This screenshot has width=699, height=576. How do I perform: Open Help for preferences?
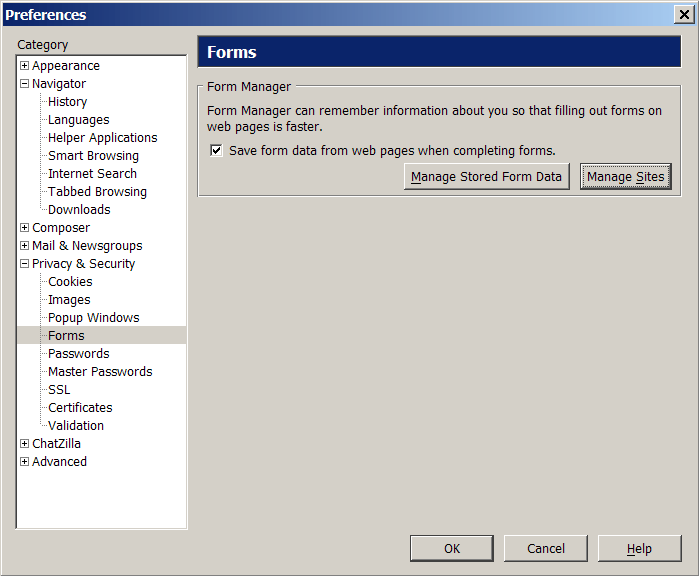coord(639,548)
